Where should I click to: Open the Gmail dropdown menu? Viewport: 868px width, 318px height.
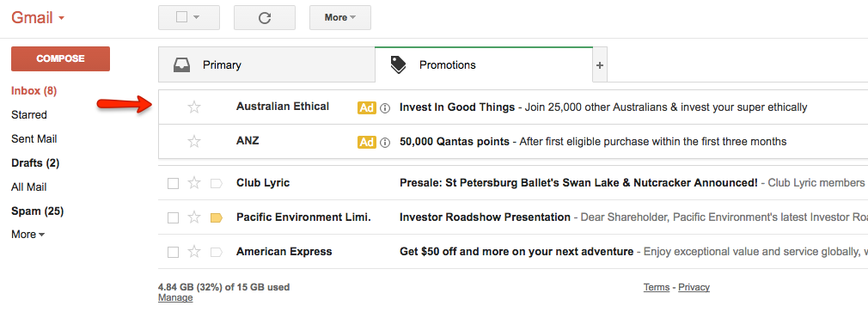click(38, 18)
